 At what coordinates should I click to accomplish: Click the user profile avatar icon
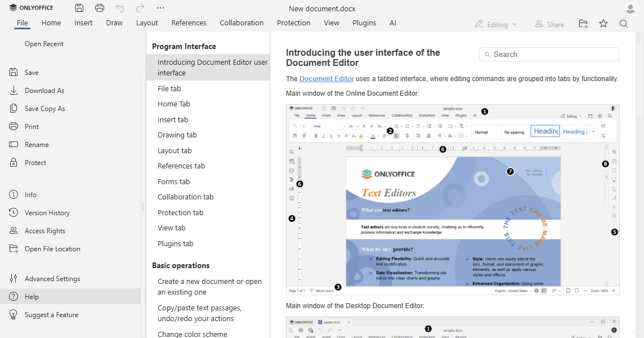630,8
